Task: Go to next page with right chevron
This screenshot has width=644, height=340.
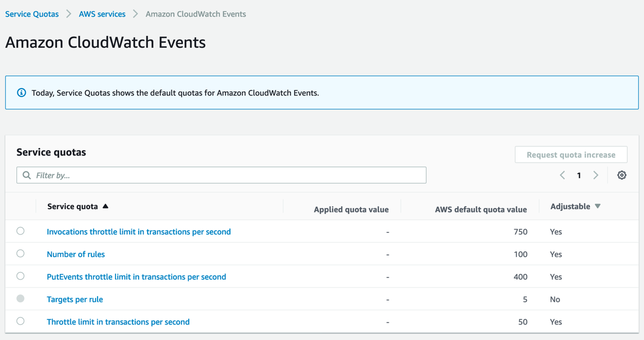Action: 596,175
